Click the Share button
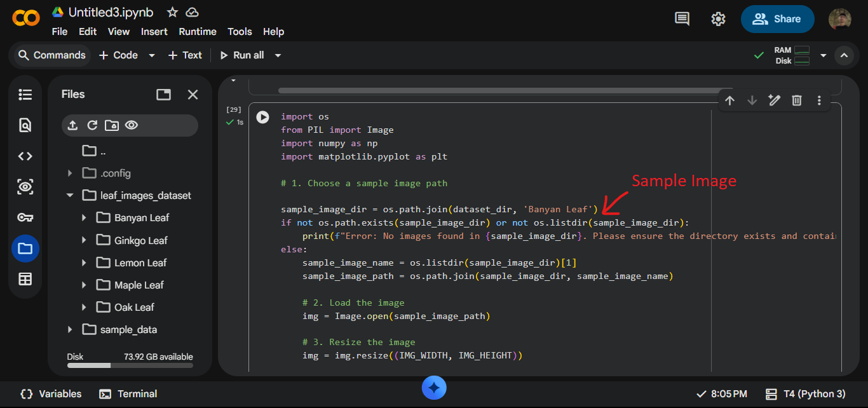Screen dimensions: 868x408 click(x=777, y=19)
